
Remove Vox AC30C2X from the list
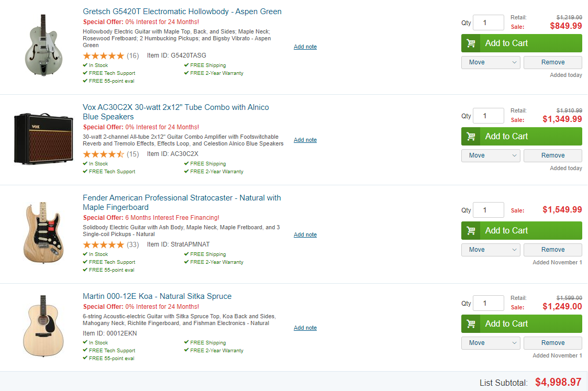coord(553,155)
